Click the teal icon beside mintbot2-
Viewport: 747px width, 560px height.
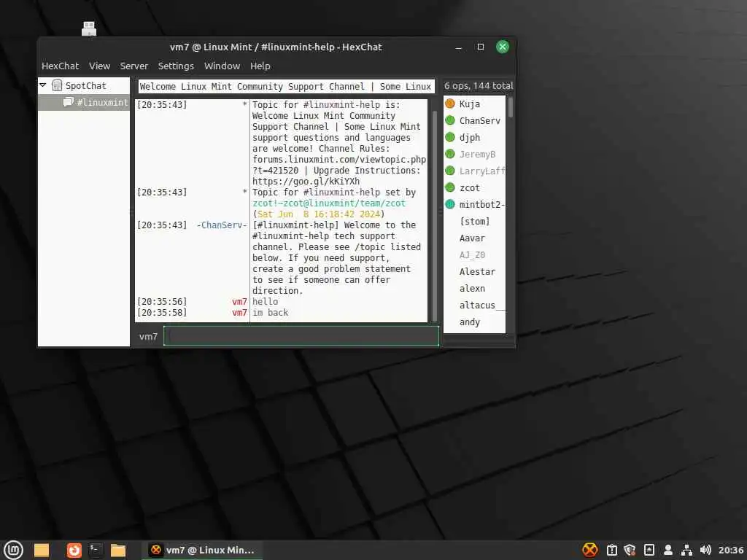click(449, 204)
